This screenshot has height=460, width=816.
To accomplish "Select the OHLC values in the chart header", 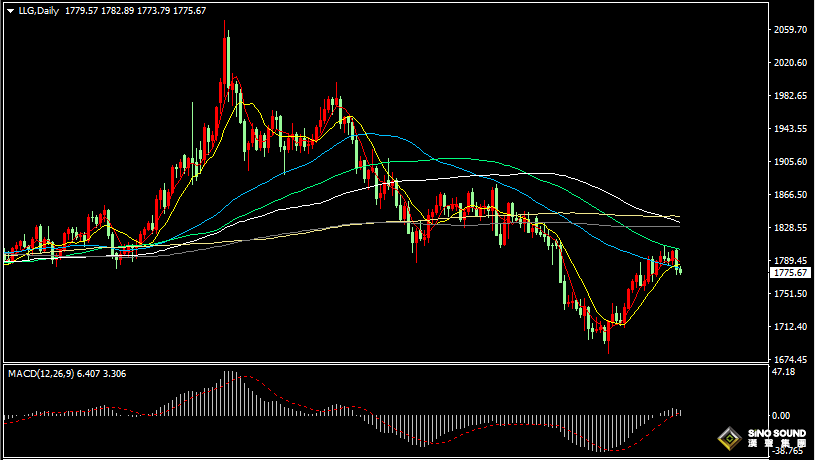I will 135,11.
